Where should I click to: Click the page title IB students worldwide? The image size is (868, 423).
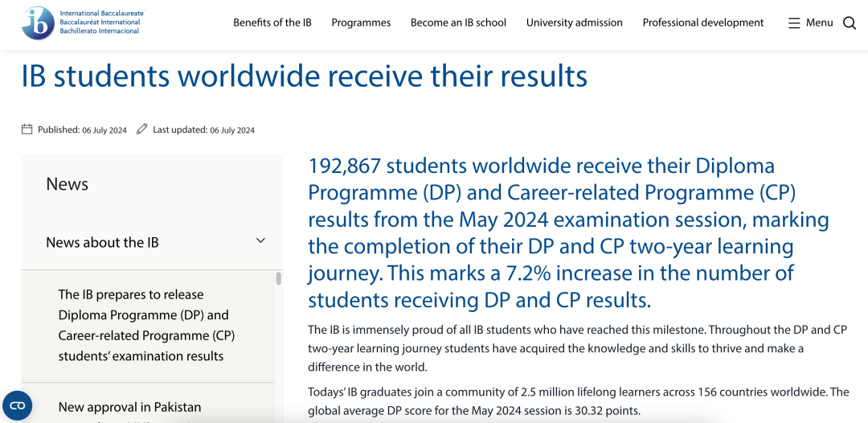pos(305,76)
